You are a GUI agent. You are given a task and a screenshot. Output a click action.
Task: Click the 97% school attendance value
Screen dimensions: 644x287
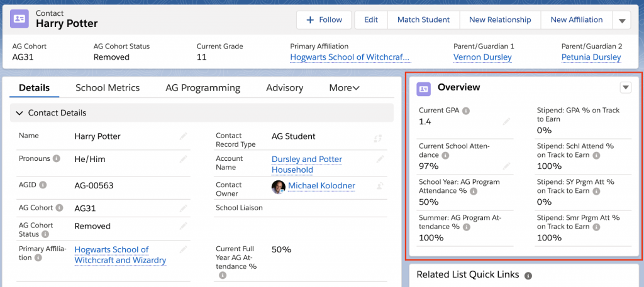click(x=429, y=166)
